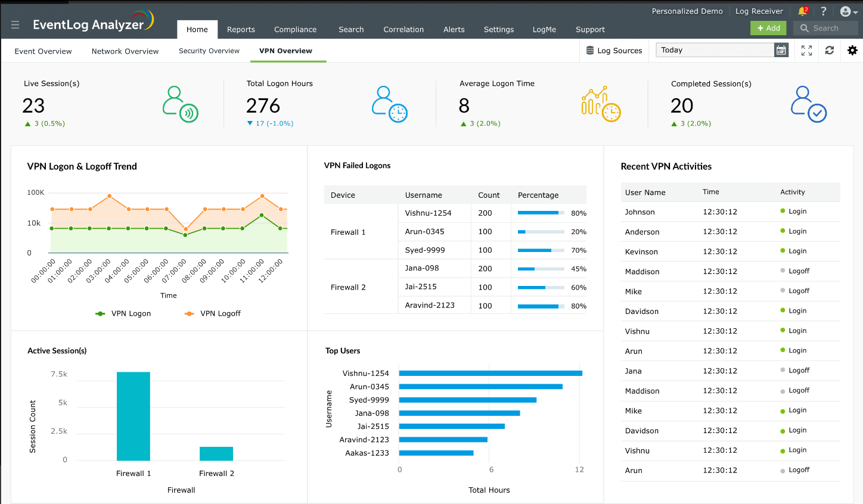Open the Correlation menu tab
Screen dimensions: 863x504
pos(403,29)
